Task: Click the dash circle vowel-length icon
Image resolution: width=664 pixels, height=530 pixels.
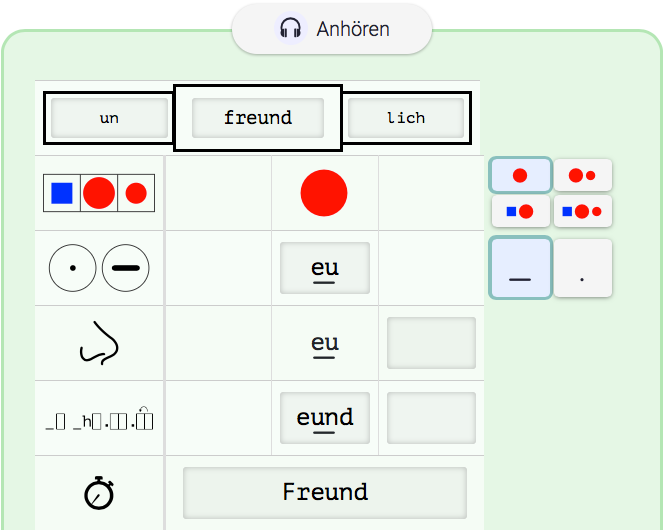Action: (x=125, y=268)
